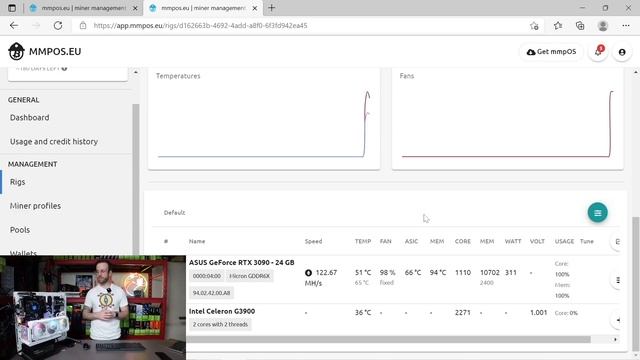Viewport: 640px width, 360px height.
Task: Open browser settings and more menu
Action: point(626,25)
